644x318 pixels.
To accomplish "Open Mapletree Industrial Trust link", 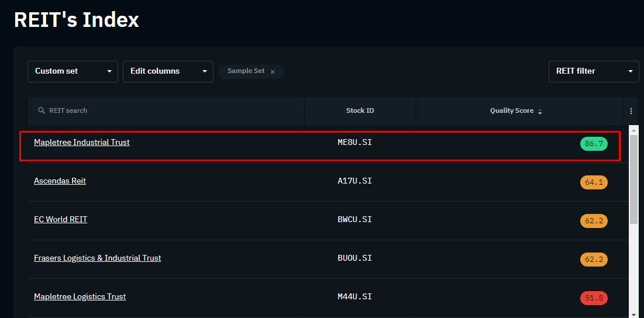I will tap(82, 143).
